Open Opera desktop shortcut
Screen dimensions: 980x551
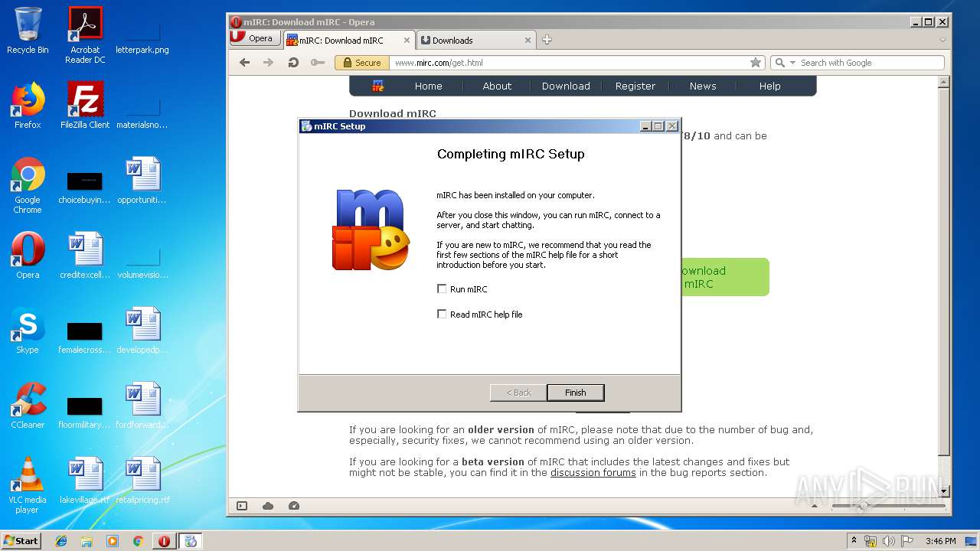[28, 256]
